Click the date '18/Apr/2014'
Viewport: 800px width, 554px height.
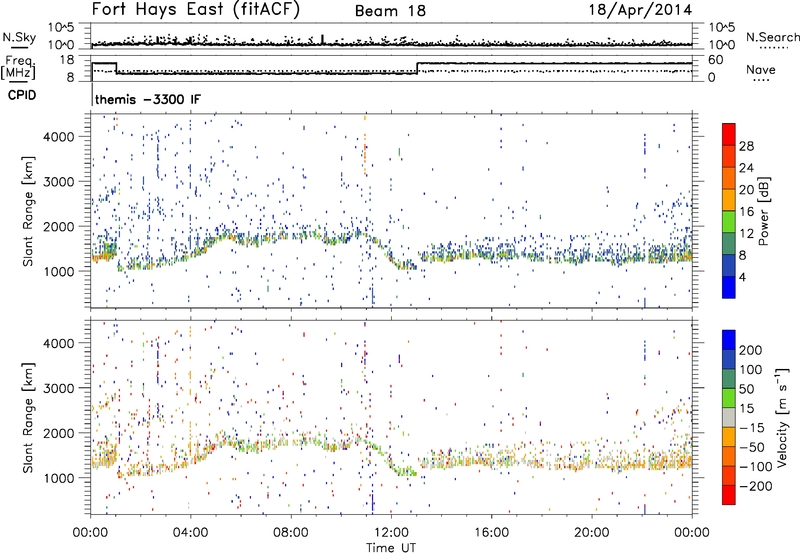click(640, 10)
